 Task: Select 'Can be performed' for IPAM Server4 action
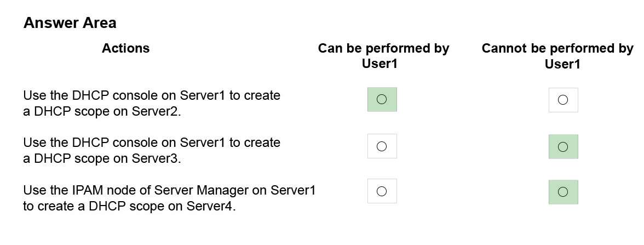coord(382,191)
